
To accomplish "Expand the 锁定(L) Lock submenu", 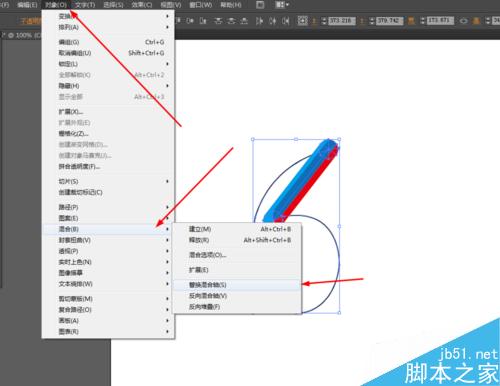I will [x=108, y=64].
